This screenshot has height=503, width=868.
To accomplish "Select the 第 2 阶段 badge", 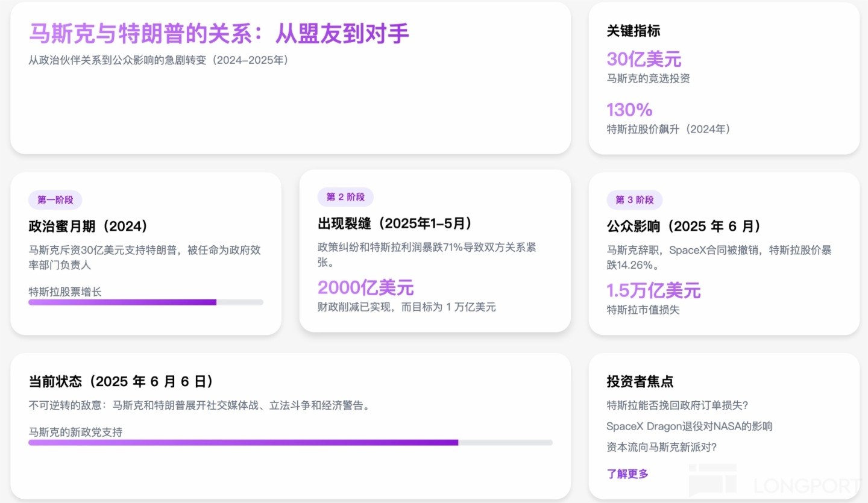I will coord(345,197).
